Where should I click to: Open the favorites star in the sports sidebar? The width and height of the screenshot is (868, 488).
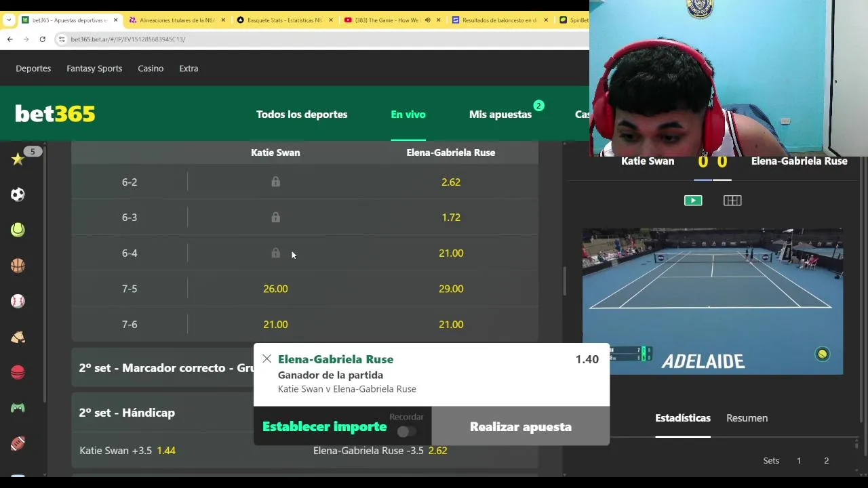pyautogui.click(x=18, y=159)
